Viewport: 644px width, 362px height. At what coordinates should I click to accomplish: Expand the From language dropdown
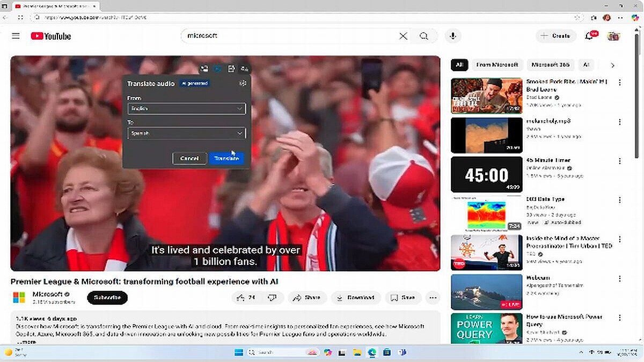186,108
